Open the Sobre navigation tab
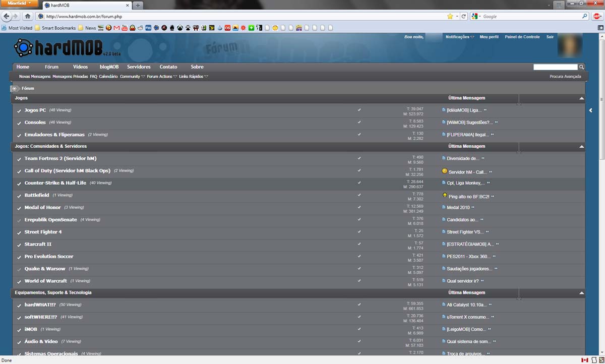This screenshot has height=364, width=605. coord(197,67)
